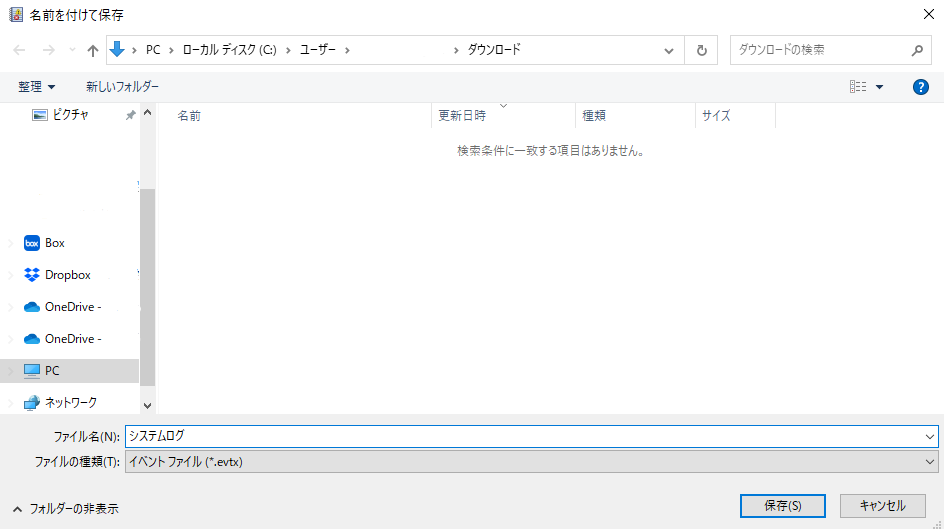Click the navigation pane scrollbar thumb
Screen dimensions: 944x529
click(x=148, y=287)
